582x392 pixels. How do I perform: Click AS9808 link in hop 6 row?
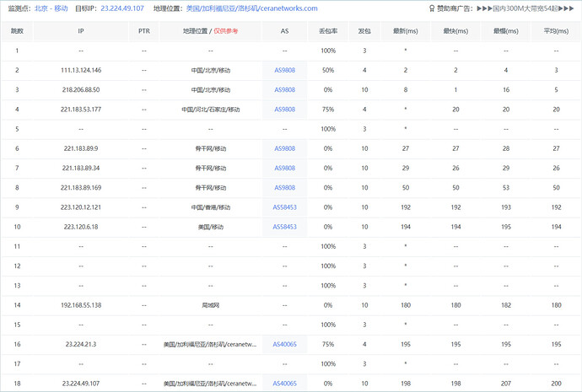pyautogui.click(x=285, y=148)
